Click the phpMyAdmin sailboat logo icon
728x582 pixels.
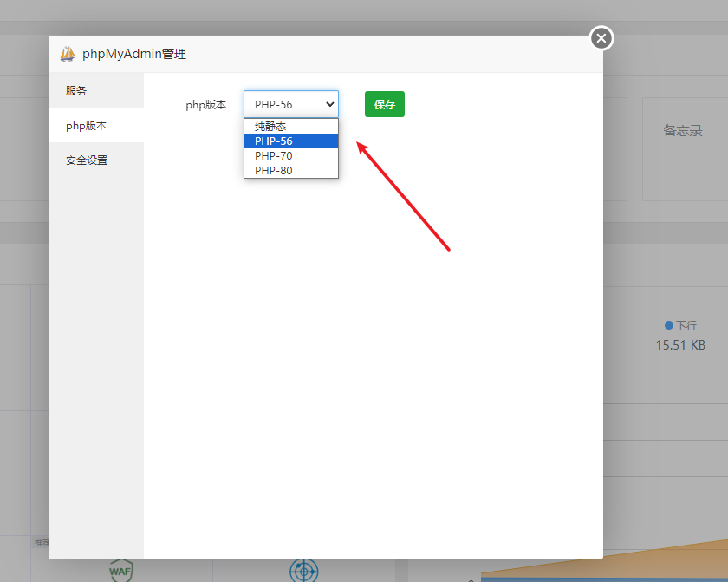click(x=68, y=54)
